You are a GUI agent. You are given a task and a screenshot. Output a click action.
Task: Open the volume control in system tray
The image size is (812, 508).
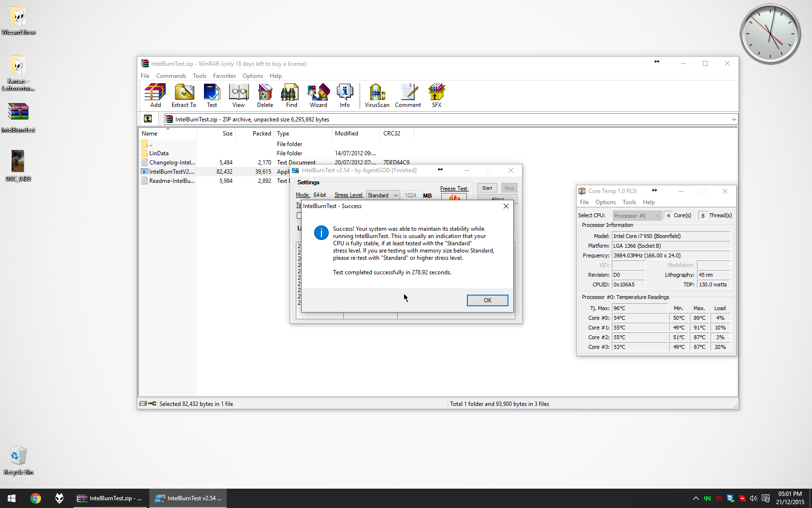754,498
